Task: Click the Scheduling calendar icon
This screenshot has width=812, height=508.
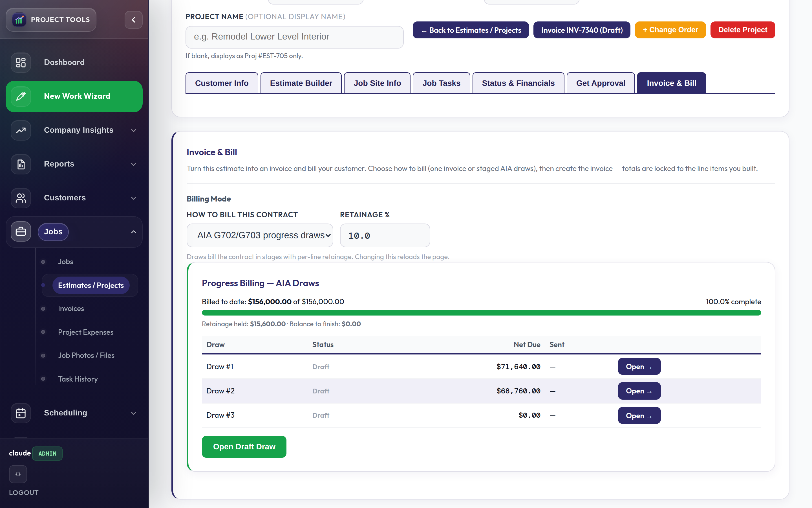Action: click(x=21, y=413)
